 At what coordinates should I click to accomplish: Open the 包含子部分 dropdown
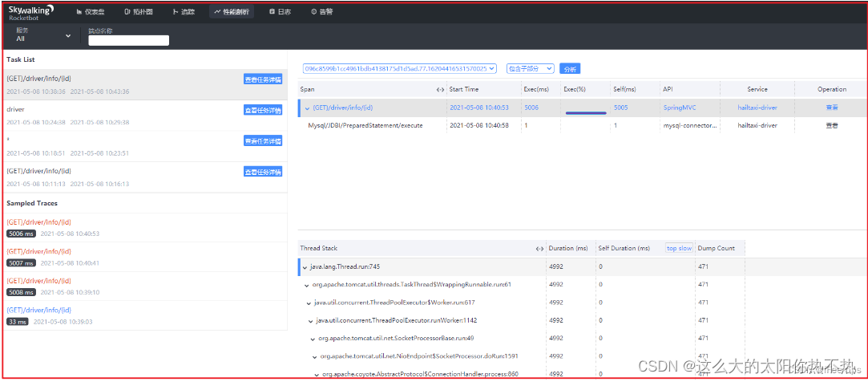click(531, 69)
